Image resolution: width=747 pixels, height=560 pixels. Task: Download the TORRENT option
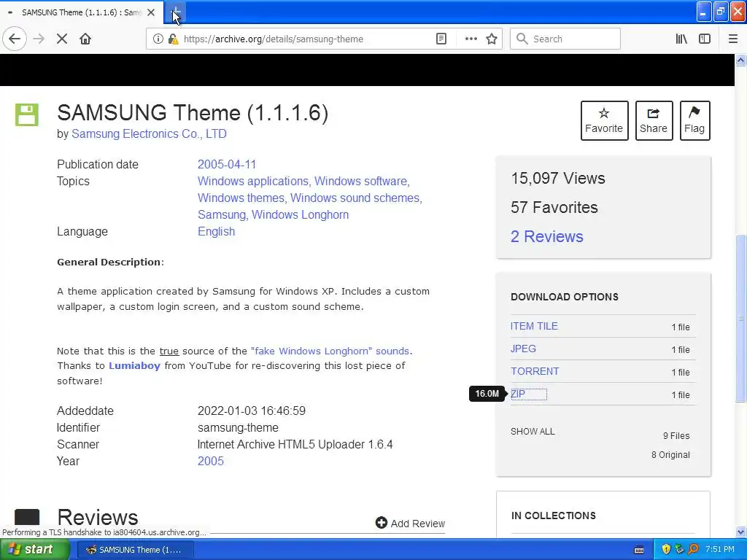coord(535,371)
